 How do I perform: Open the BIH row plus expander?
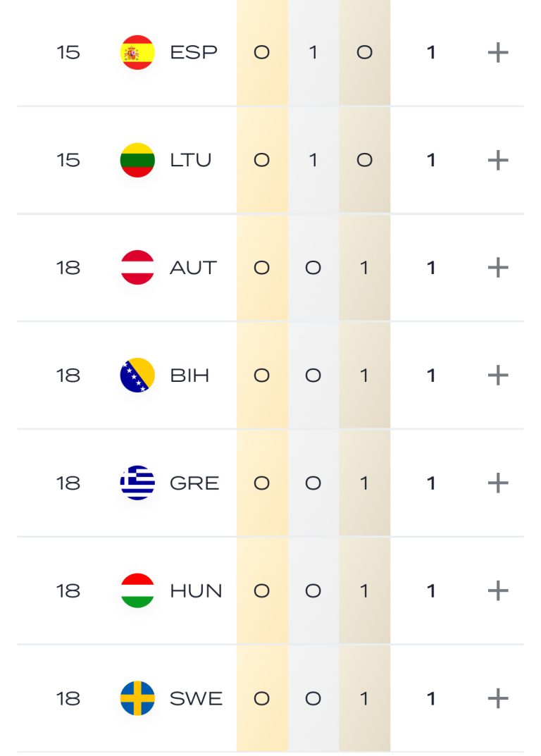pos(498,376)
